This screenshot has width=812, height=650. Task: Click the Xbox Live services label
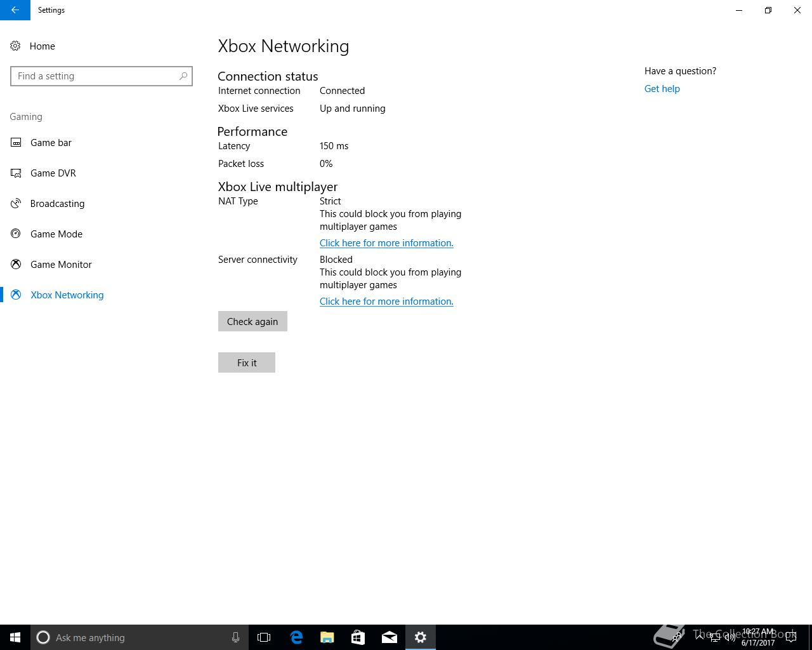pyautogui.click(x=256, y=109)
